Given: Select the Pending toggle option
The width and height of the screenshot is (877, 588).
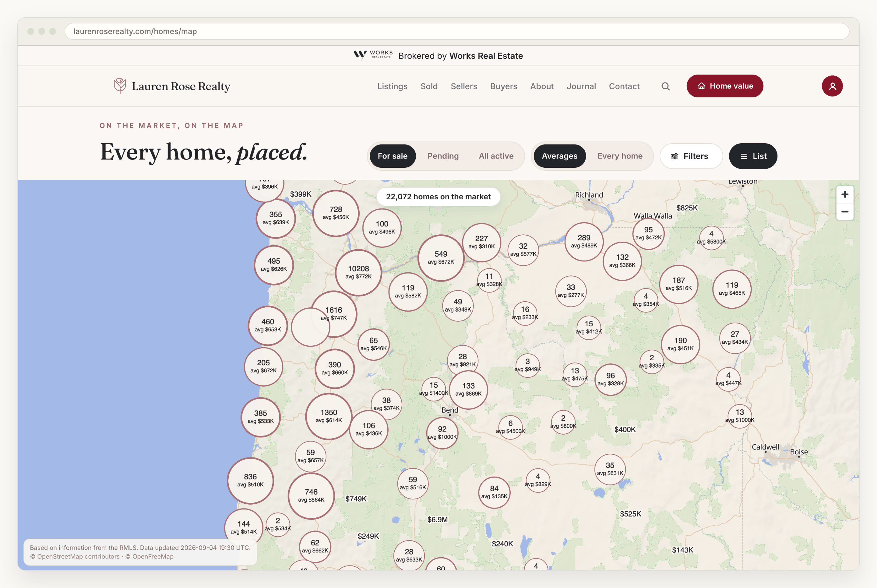Looking at the screenshot, I should (443, 156).
